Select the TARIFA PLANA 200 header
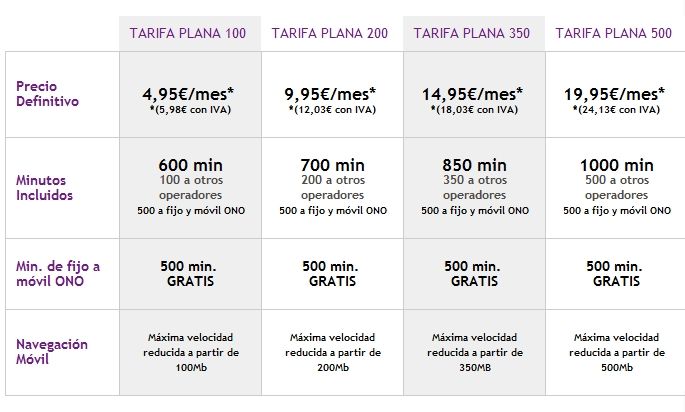Viewport: 685px width, 412px height. coord(329,33)
